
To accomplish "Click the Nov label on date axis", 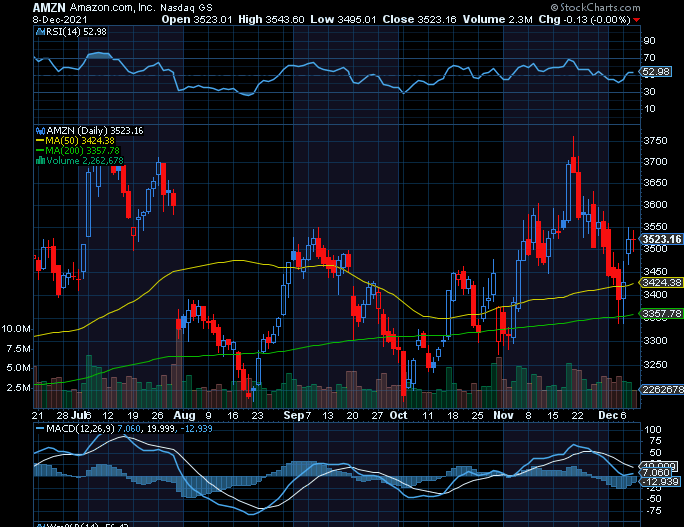I will tap(503, 415).
